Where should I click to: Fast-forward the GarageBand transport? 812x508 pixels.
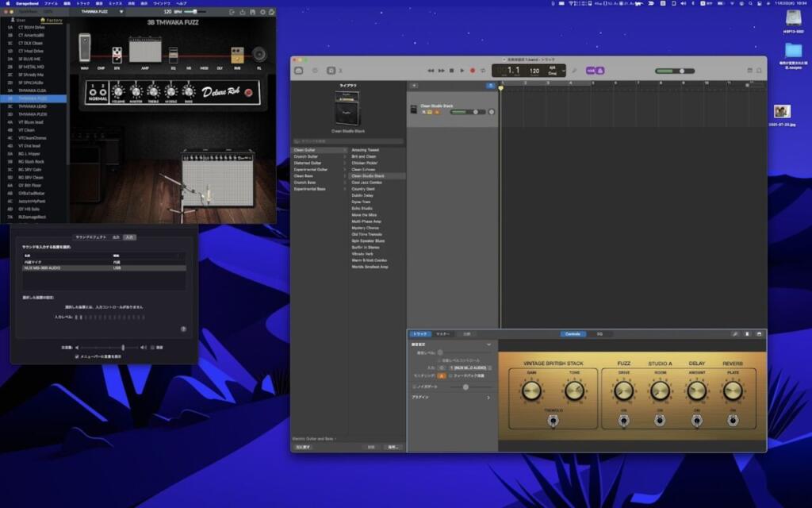(x=441, y=71)
